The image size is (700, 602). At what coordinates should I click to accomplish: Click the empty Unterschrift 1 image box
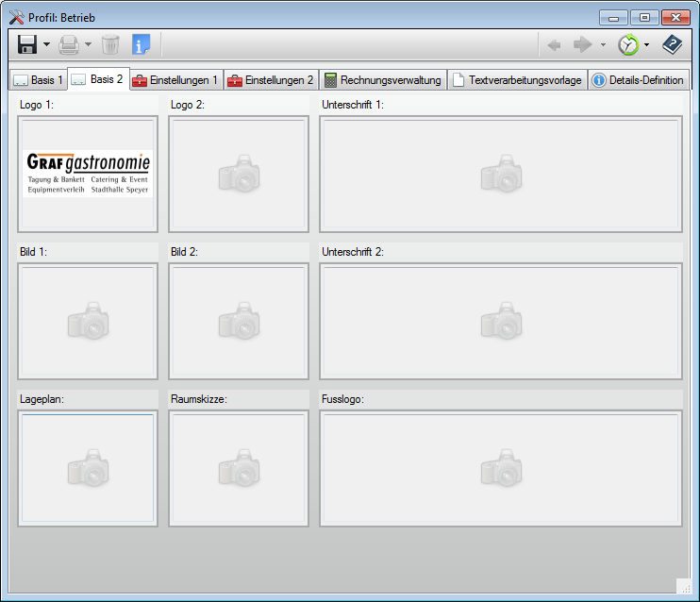point(500,175)
